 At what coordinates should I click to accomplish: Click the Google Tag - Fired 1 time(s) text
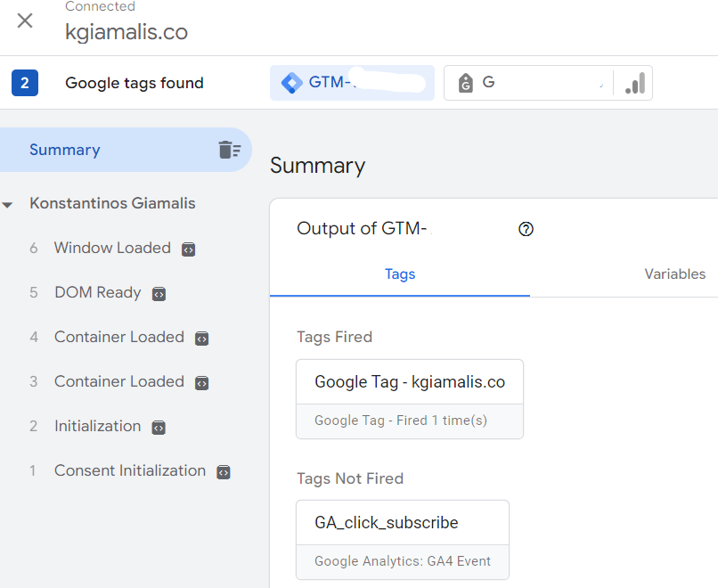click(x=401, y=421)
